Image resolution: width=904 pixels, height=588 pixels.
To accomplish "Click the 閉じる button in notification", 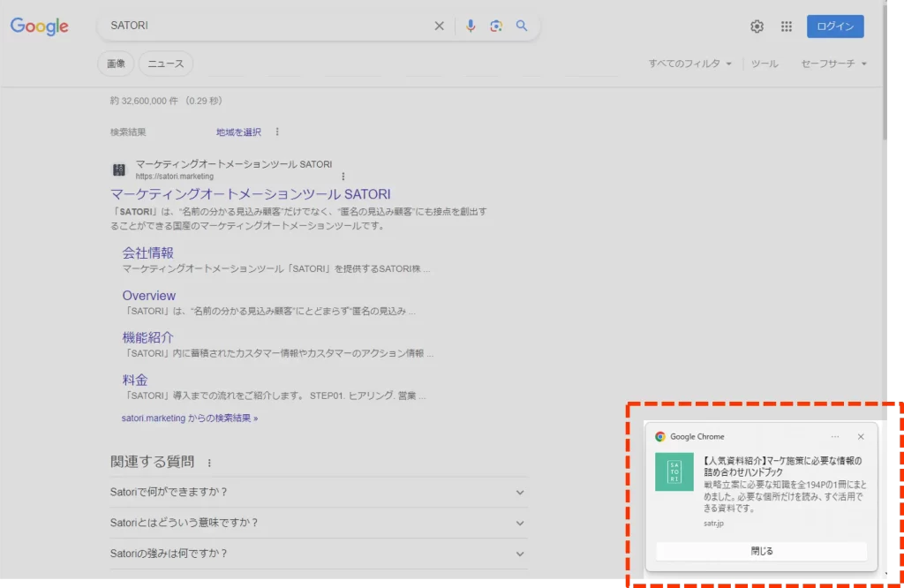I will (x=762, y=551).
